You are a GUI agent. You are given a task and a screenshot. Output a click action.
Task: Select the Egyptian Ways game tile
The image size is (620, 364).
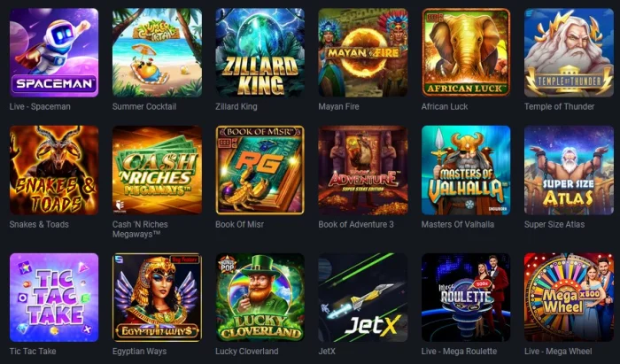[157, 298]
